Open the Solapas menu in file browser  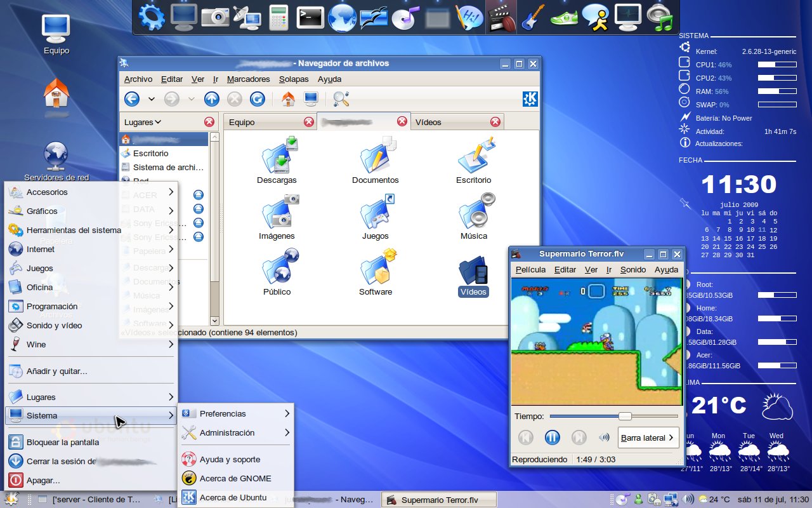(x=294, y=79)
